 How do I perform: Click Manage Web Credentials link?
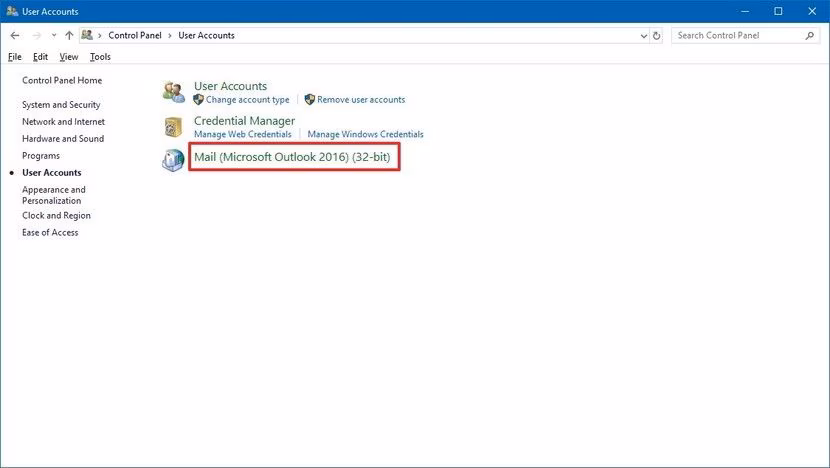[x=242, y=134]
